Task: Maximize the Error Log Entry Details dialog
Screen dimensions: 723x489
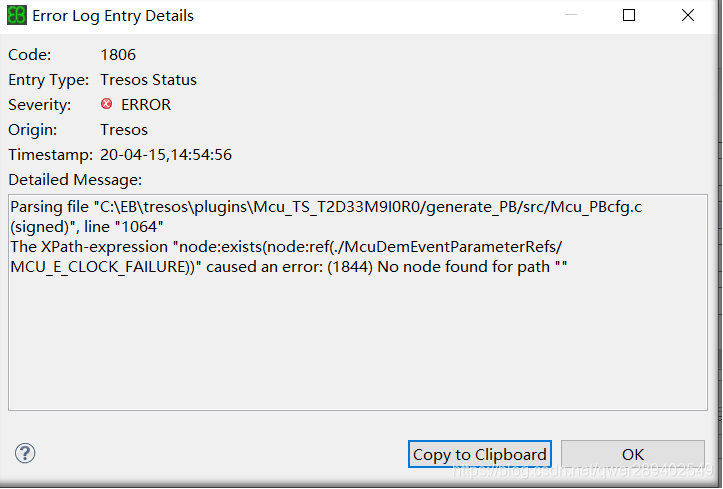Action: click(629, 15)
